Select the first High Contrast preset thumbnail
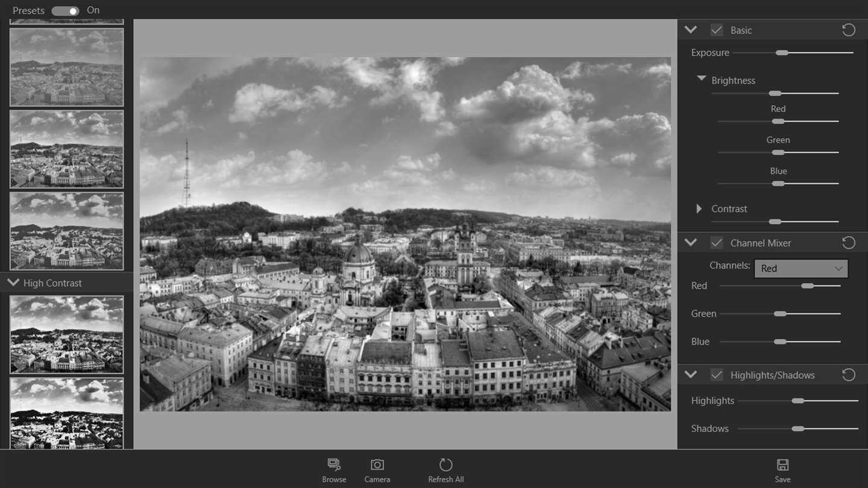Viewport: 868px width, 488px height. tap(66, 334)
